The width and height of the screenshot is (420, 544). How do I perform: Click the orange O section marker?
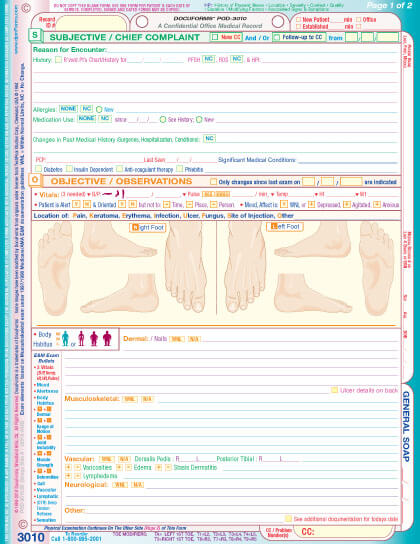tap(35, 180)
